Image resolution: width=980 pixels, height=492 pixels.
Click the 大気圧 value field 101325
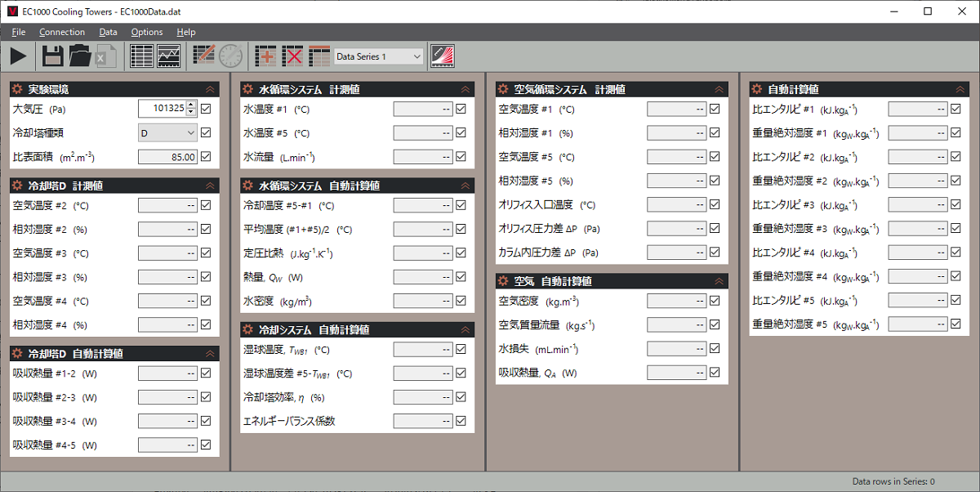coord(163,108)
